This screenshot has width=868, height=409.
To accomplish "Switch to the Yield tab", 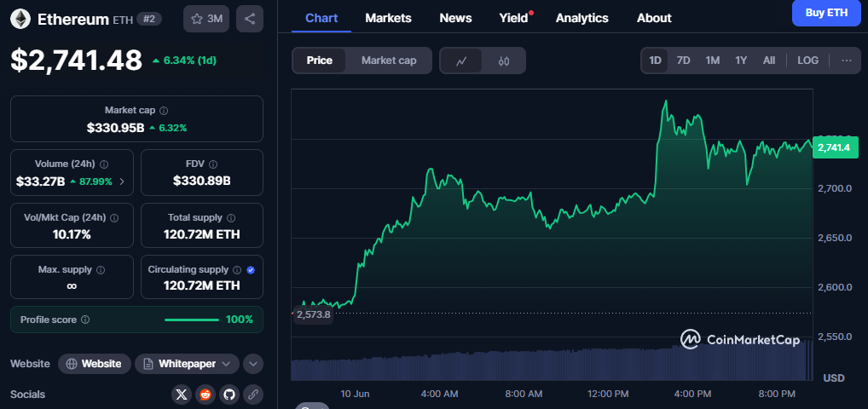I will click(x=513, y=18).
